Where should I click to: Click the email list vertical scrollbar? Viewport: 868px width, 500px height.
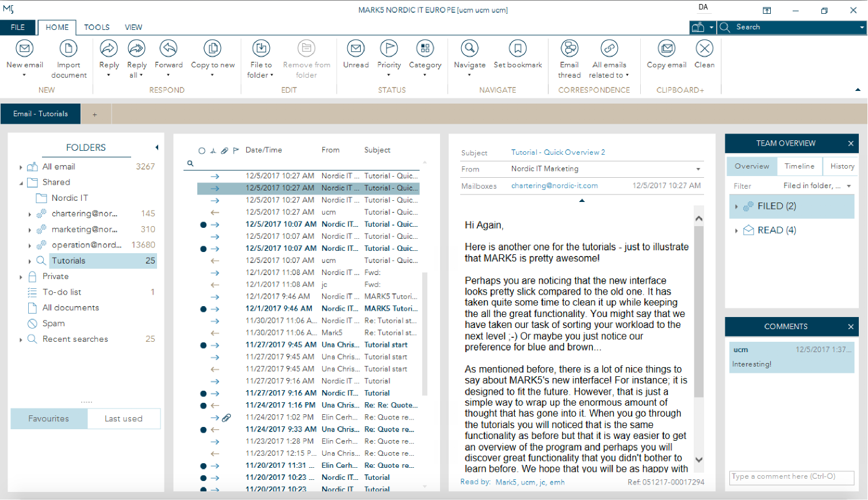click(x=425, y=334)
